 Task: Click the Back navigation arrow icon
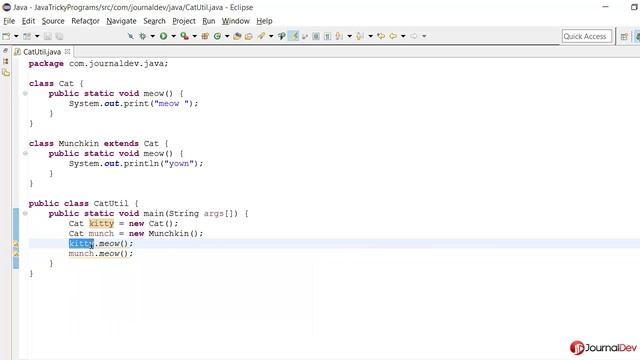[393, 36]
